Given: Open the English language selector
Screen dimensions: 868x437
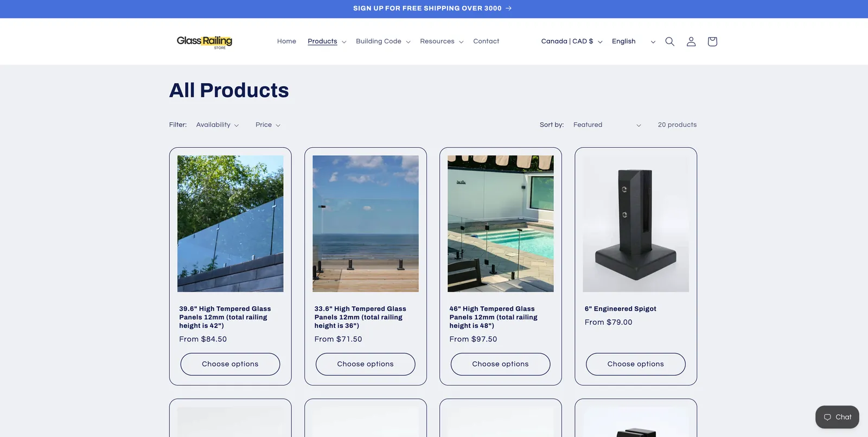Looking at the screenshot, I should pyautogui.click(x=634, y=41).
